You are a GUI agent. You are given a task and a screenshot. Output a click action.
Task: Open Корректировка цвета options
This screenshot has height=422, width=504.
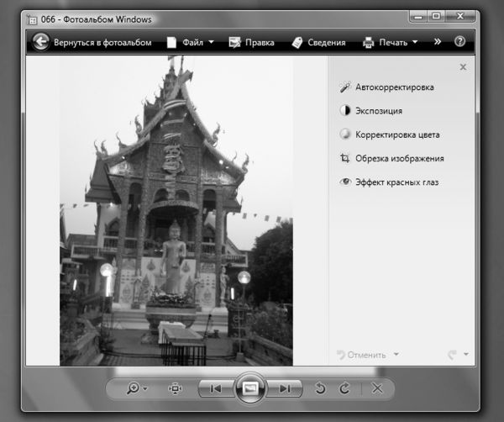click(396, 135)
